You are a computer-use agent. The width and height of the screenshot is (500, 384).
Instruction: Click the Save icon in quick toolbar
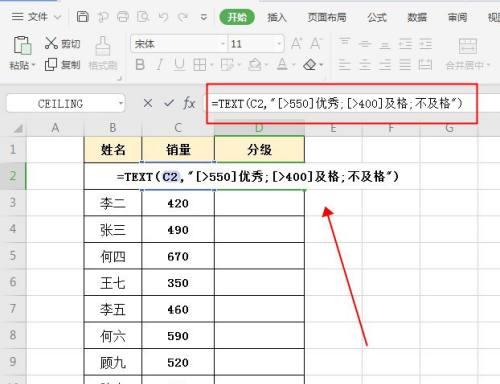tap(83, 17)
